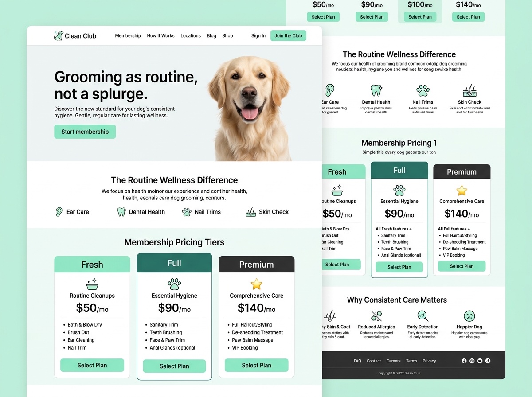532x397 pixels.
Task: Click Select Plan under $90/mo on the back page
Action: pyautogui.click(x=372, y=17)
